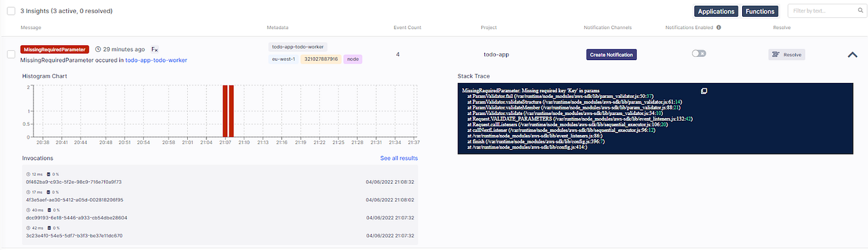
Task: Click the Project column header
Action: [489, 28]
